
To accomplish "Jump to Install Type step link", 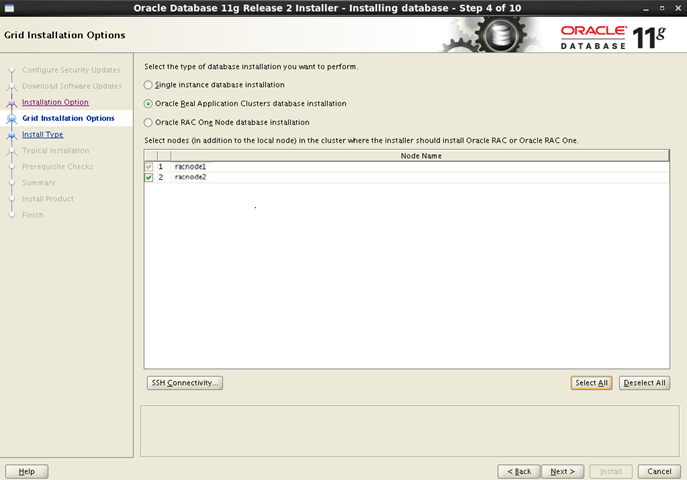I will tap(42, 134).
